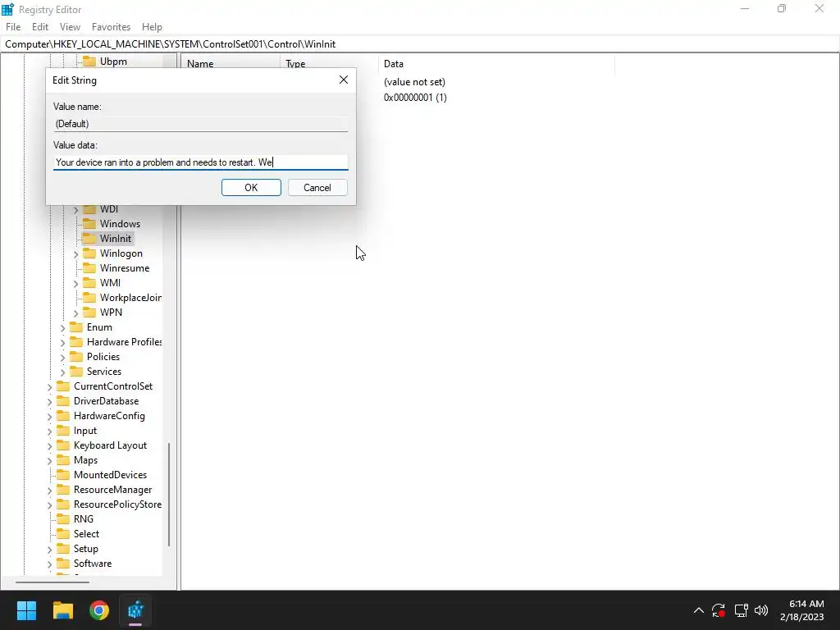Cancel the Edit String dialog

point(317,188)
